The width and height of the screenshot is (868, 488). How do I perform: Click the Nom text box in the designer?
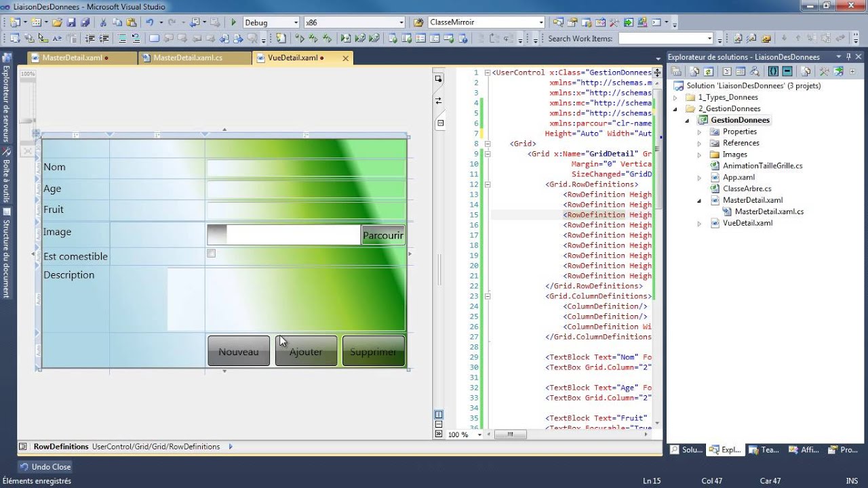306,168
